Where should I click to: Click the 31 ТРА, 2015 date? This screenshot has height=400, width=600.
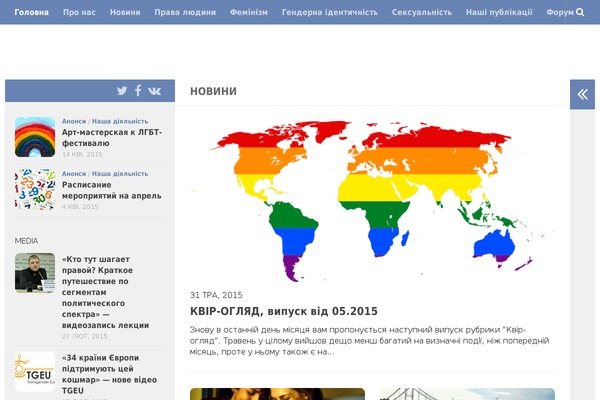216,295
